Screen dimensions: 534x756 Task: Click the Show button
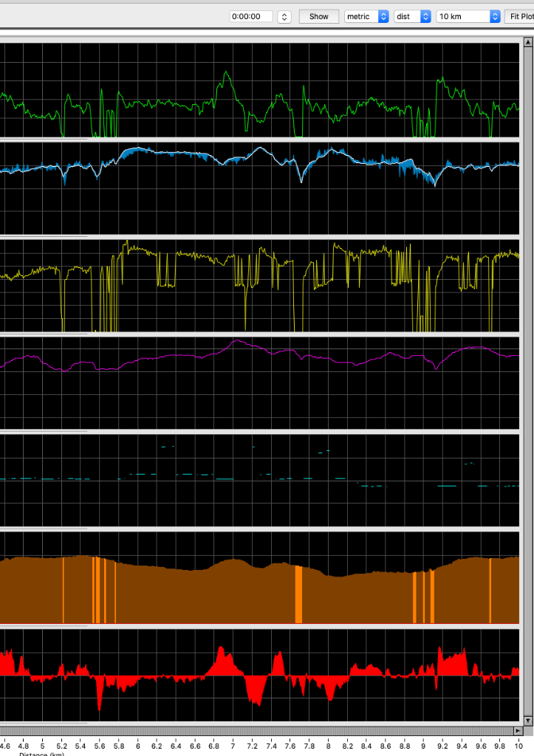click(x=319, y=16)
